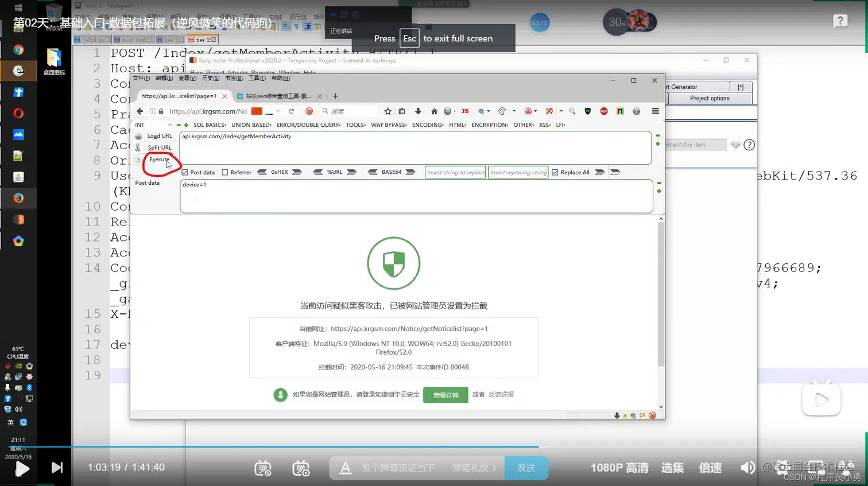Open Chrome from the taskbar
Image resolution: width=868 pixels, height=486 pixels.
click(18, 50)
